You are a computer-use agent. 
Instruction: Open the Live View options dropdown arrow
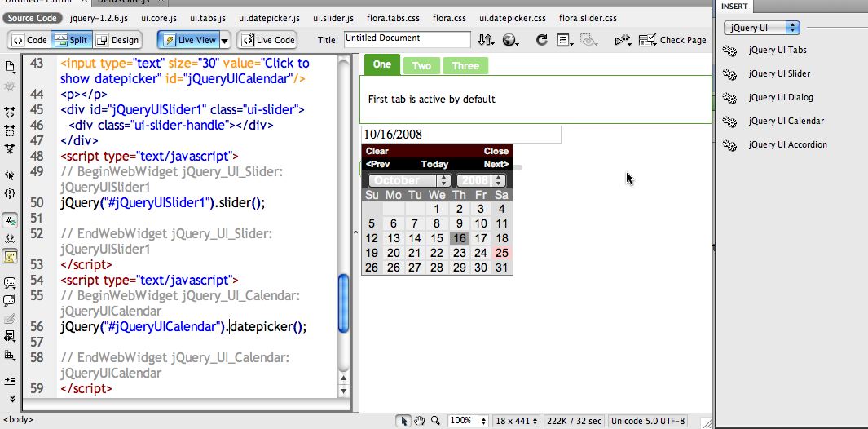(x=225, y=40)
